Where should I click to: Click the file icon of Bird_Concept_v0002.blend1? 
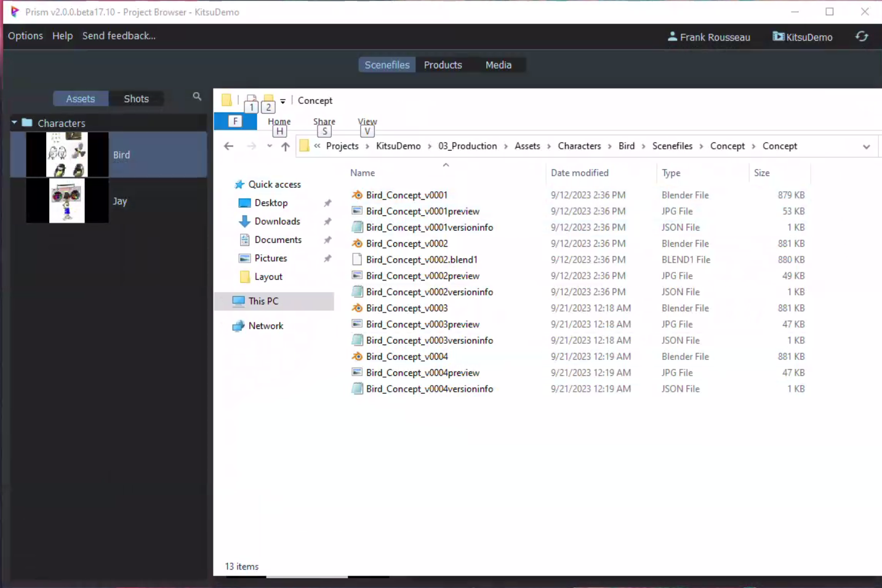[357, 260]
